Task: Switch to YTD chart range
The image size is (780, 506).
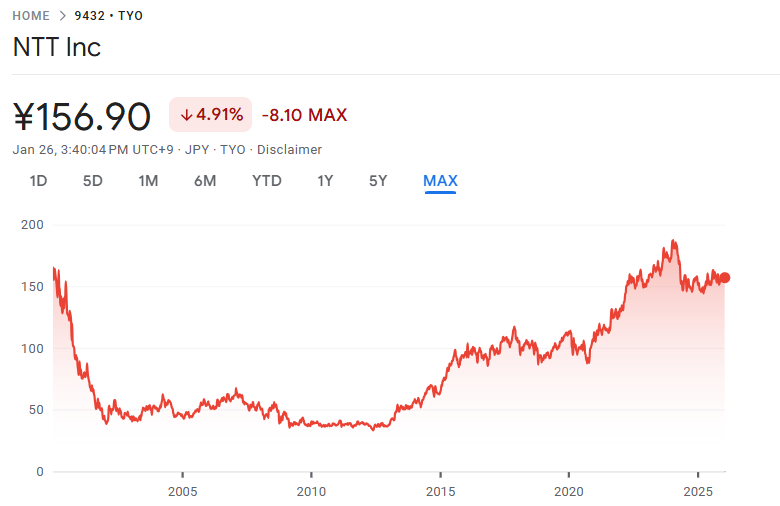Action: pyautogui.click(x=267, y=181)
